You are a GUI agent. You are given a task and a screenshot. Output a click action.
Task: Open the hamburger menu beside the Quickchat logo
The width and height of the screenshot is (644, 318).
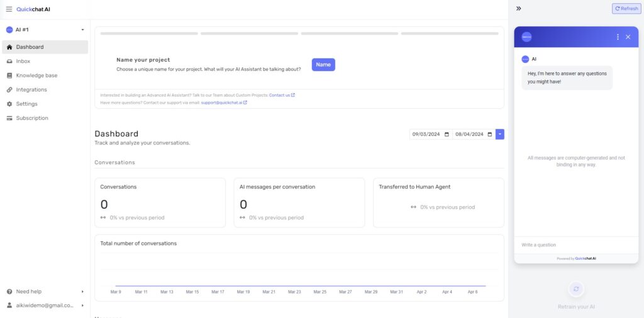(9, 9)
